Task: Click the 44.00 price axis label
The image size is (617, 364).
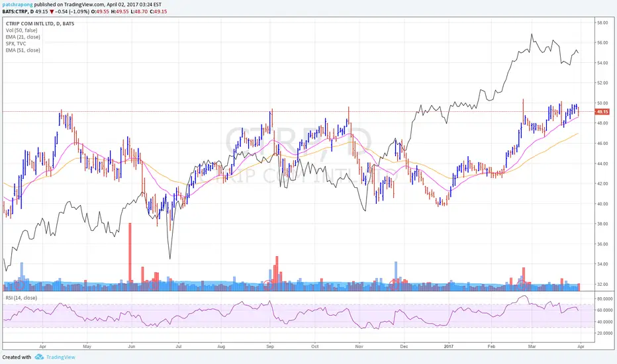Action: point(602,163)
